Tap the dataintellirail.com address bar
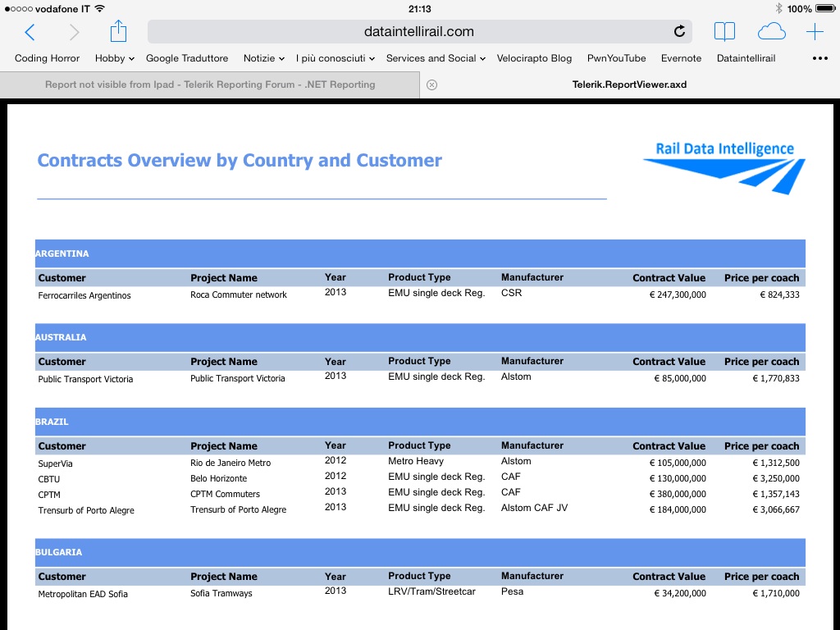Viewport: 840px width, 630px height. coord(419,32)
